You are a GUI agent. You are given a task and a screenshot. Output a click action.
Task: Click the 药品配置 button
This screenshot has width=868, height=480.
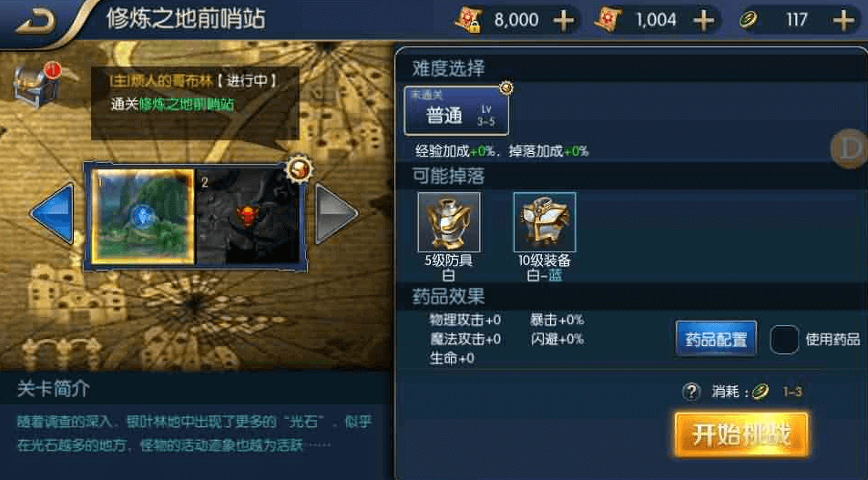pyautogui.click(x=716, y=339)
